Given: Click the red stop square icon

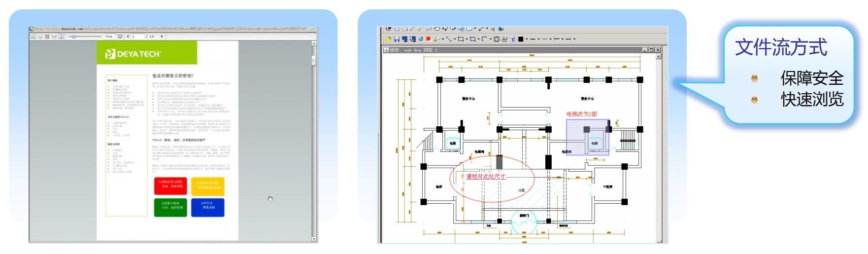Looking at the screenshot, I should click(x=429, y=39).
